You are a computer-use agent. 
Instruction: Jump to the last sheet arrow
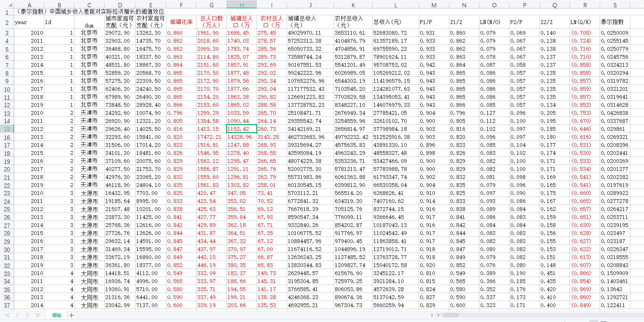(37, 315)
